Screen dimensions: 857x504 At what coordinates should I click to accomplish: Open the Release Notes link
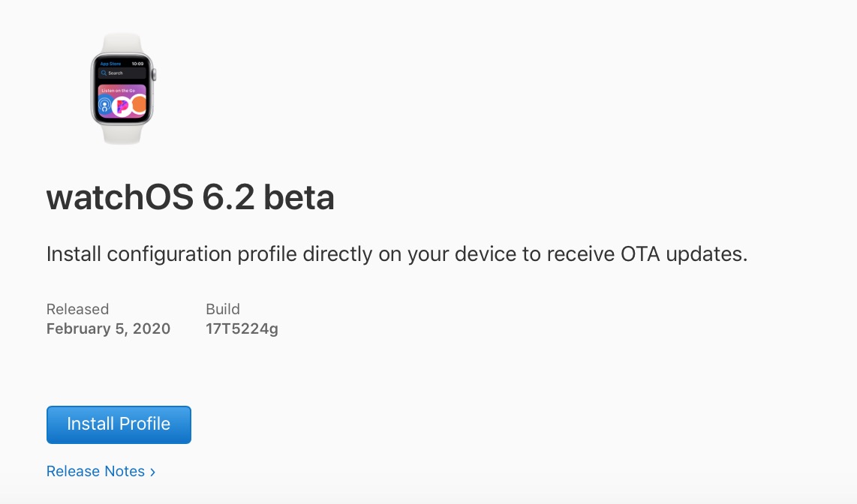[x=95, y=472]
